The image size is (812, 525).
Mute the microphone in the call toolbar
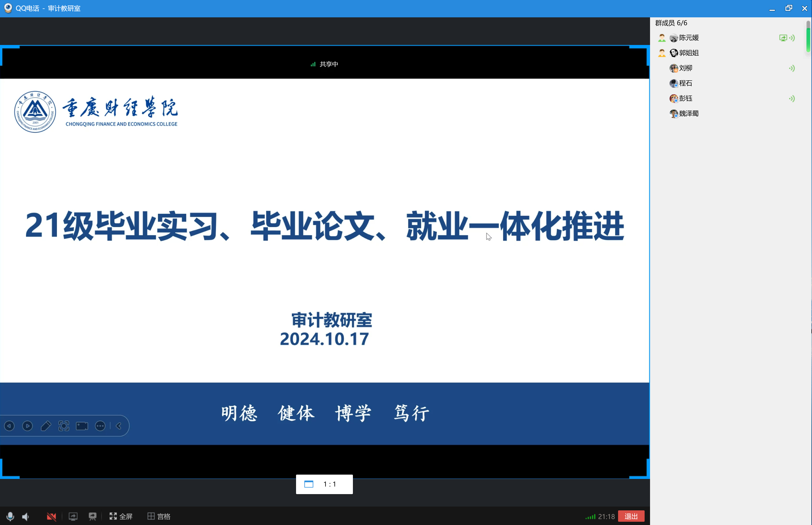coord(10,517)
